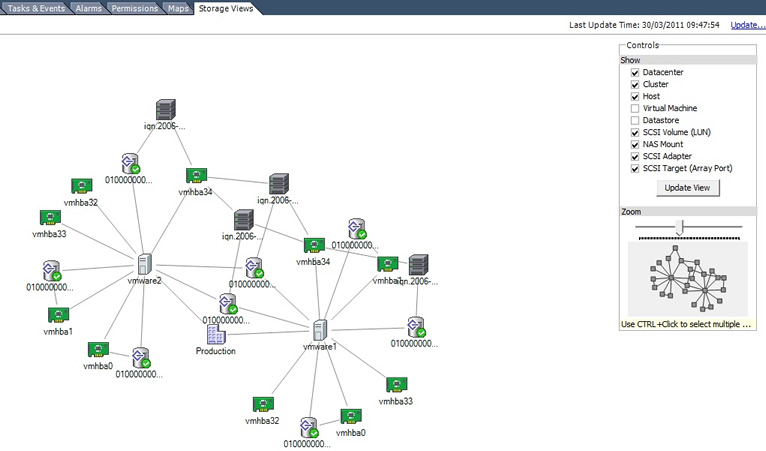The image size is (766, 451).
Task: Click the Update... link
Action: click(x=746, y=25)
